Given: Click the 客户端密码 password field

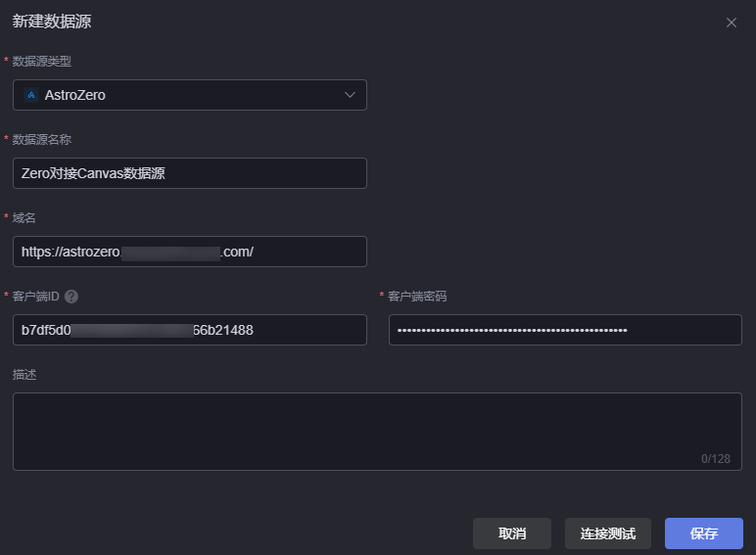Looking at the screenshot, I should [565, 330].
